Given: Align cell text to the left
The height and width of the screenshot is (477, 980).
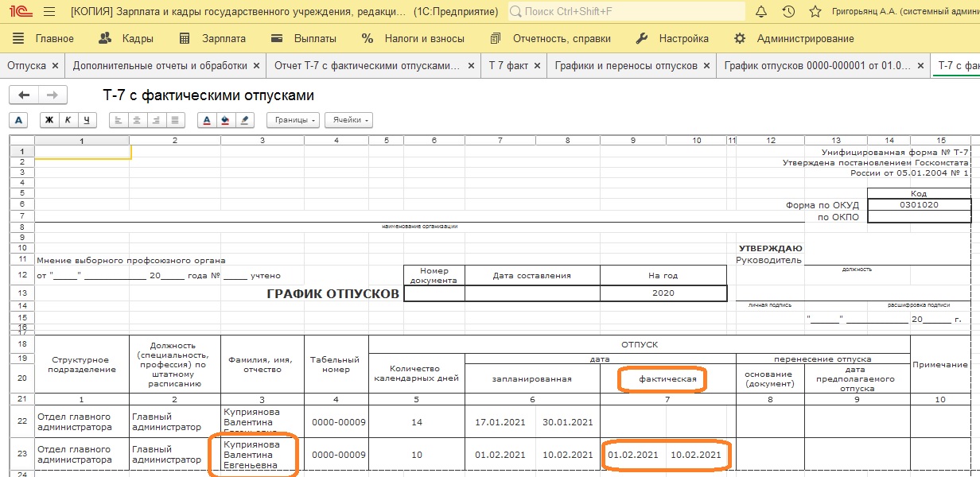Looking at the screenshot, I should coord(118,120).
